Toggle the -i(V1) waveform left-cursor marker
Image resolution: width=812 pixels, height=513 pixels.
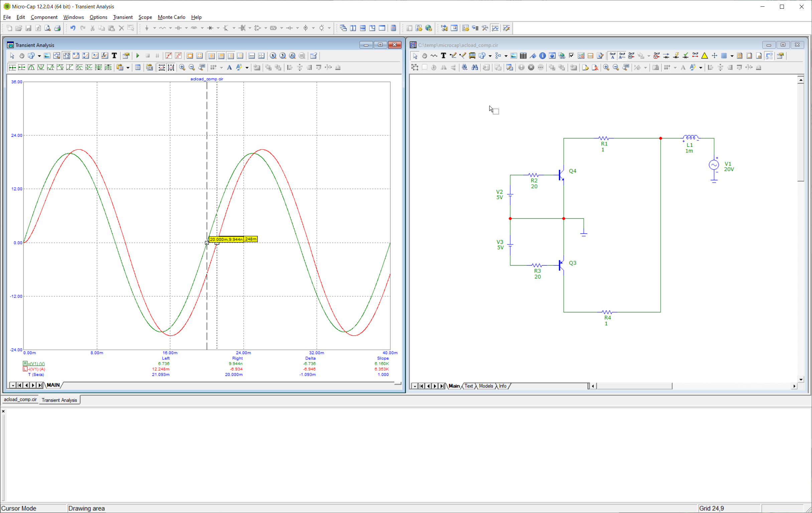25,369
